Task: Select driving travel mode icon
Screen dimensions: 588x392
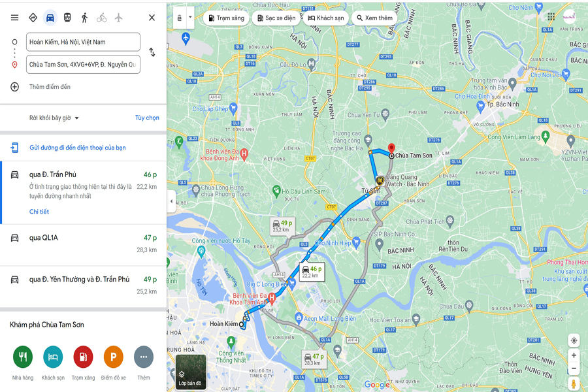Action: pyautogui.click(x=50, y=18)
